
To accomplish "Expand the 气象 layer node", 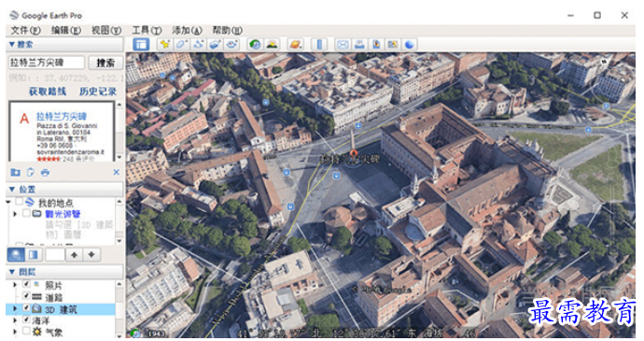I will (x=15, y=331).
